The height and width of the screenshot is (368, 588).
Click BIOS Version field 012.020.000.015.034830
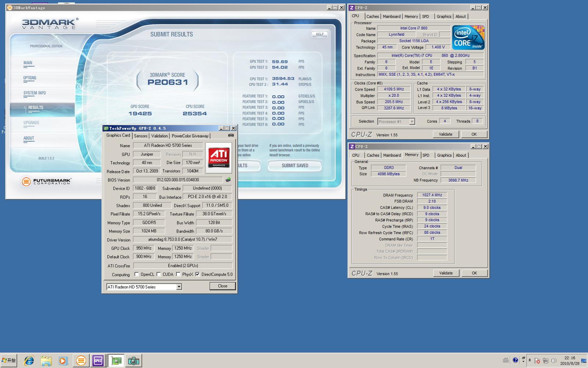pos(178,180)
